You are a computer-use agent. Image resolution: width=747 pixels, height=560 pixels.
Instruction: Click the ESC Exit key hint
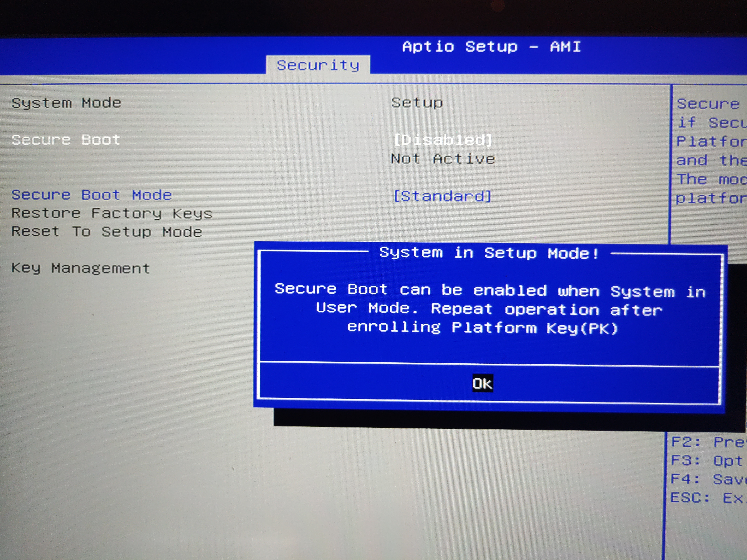pos(707,498)
